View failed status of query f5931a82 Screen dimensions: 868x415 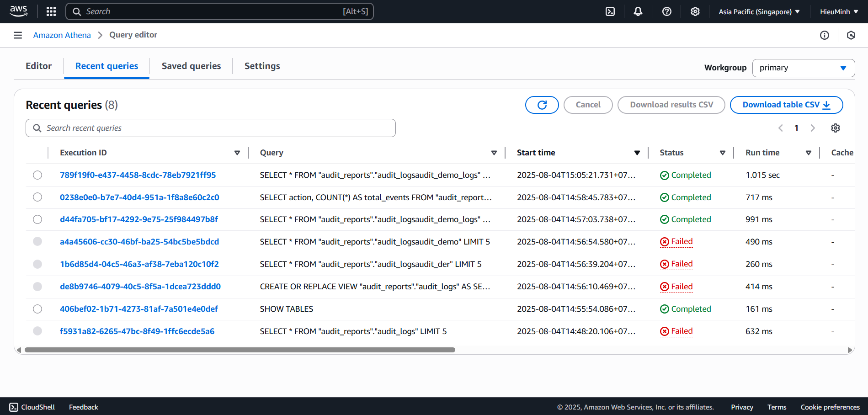pos(676,331)
